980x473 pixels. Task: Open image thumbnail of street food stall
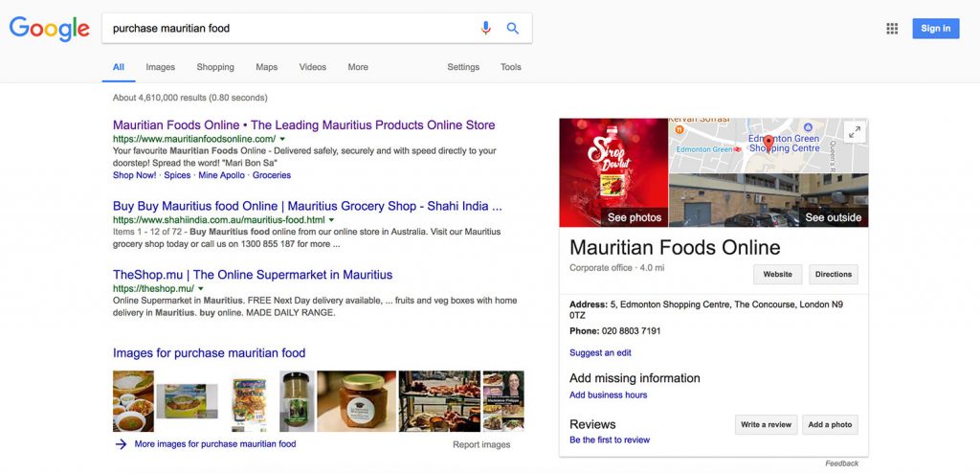click(439, 401)
